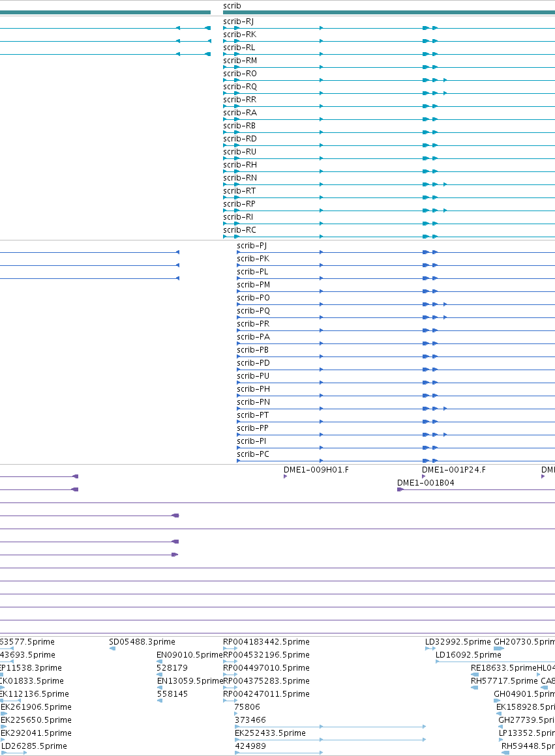Viewport: 555px width, 756px height.
Task: Pick the scrib-PD protein label
Action: pos(253,362)
